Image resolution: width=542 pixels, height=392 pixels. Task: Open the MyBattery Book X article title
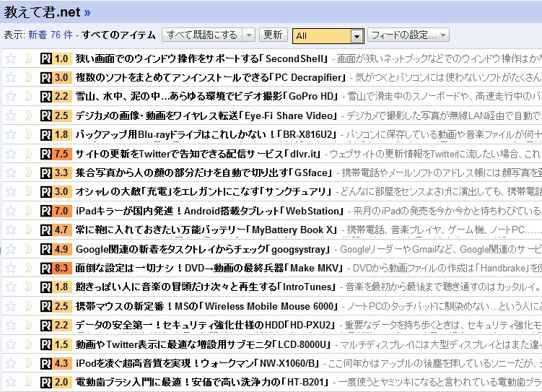(206, 230)
